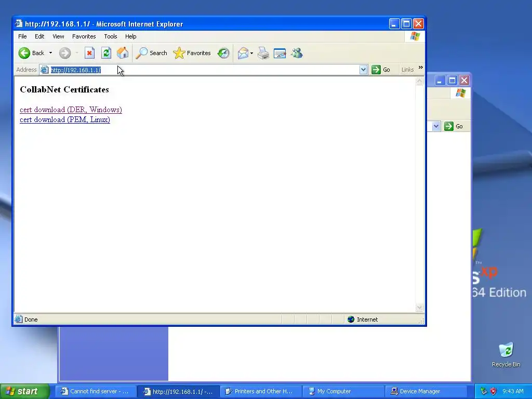Open the Favorites star in the toolbar

[192, 53]
